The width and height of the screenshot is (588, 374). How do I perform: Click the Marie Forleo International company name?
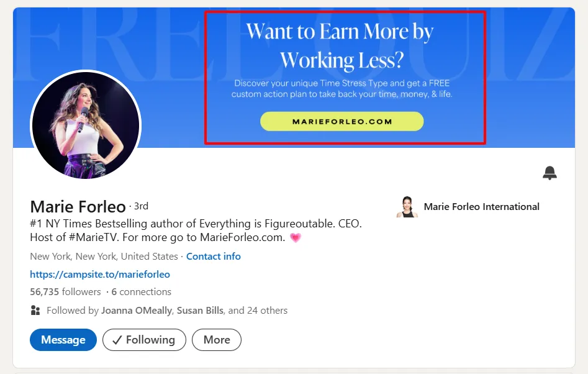point(481,207)
